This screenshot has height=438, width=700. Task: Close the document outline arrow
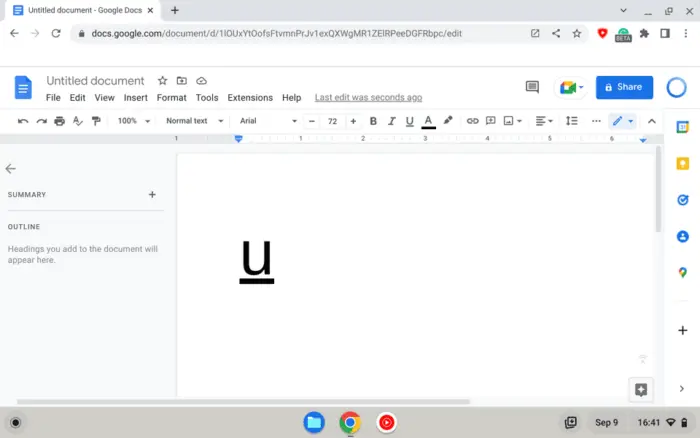(11, 169)
